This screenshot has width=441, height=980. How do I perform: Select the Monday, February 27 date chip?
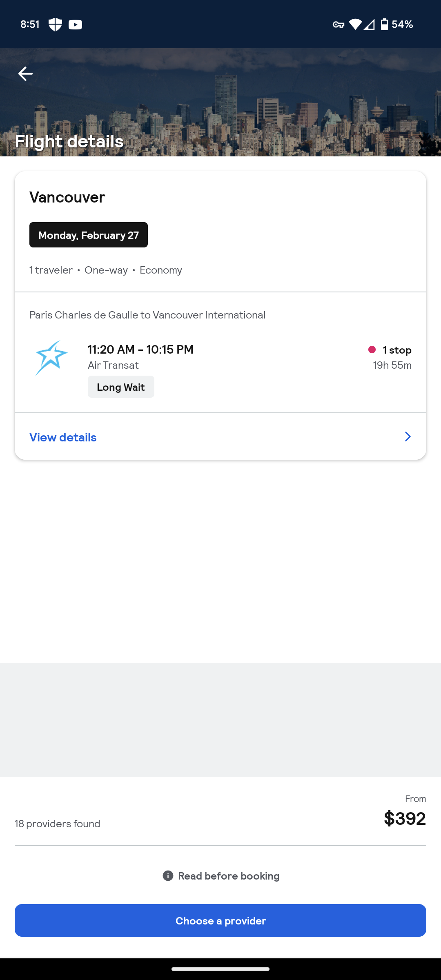89,235
